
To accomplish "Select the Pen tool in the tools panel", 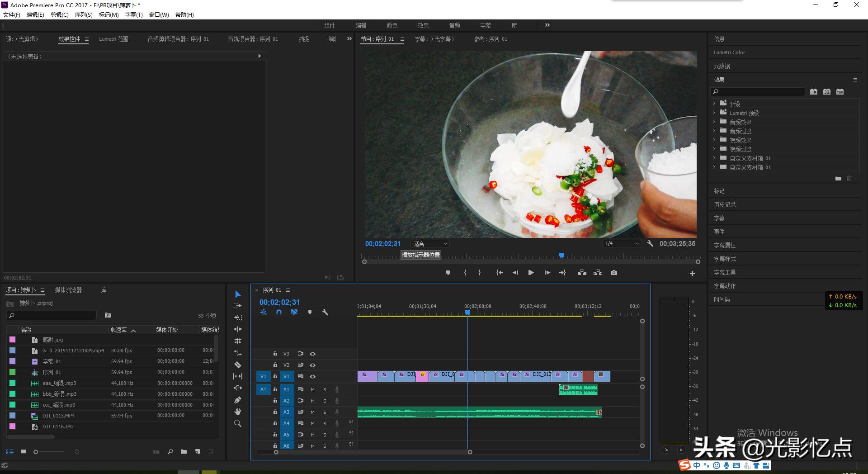I will point(238,400).
